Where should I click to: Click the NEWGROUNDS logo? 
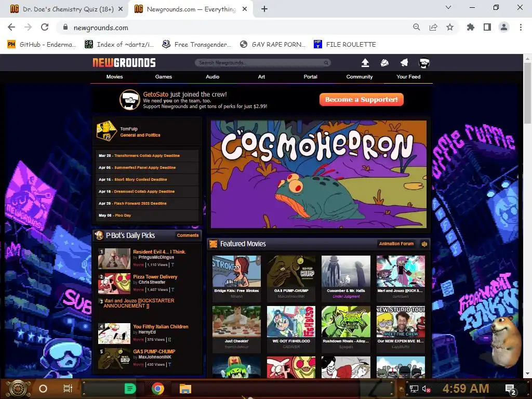124,63
